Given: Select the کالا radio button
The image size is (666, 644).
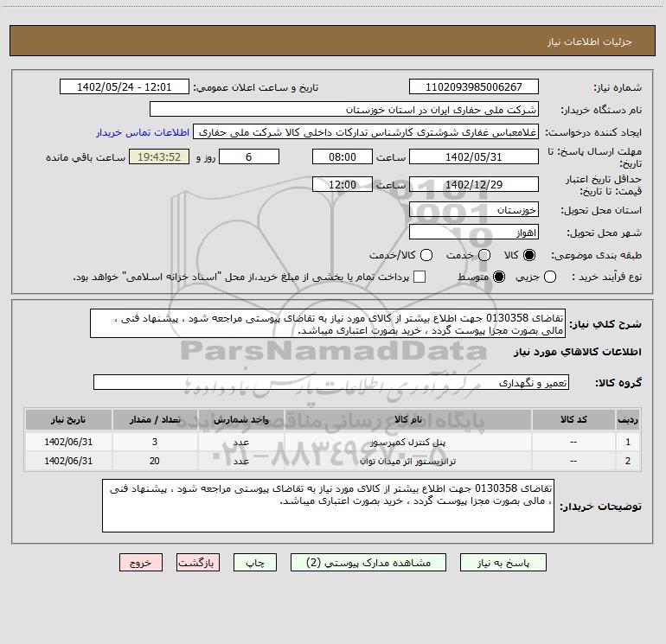Looking at the screenshot, I should click(x=529, y=255).
